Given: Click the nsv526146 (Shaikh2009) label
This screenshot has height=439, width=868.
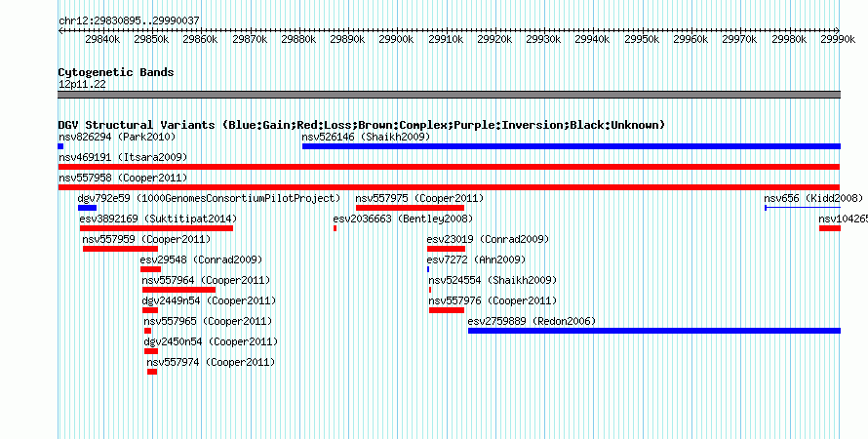Looking at the screenshot, I should click(366, 137).
